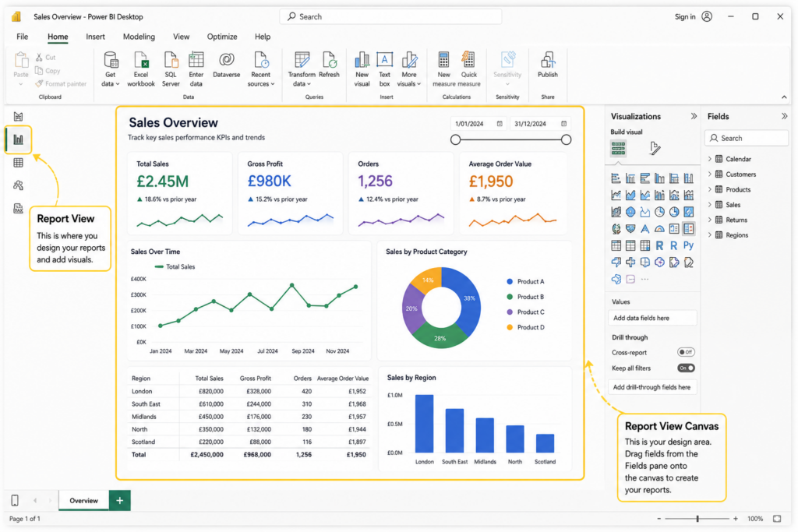Switch to Report view in sidebar

pos(19,139)
